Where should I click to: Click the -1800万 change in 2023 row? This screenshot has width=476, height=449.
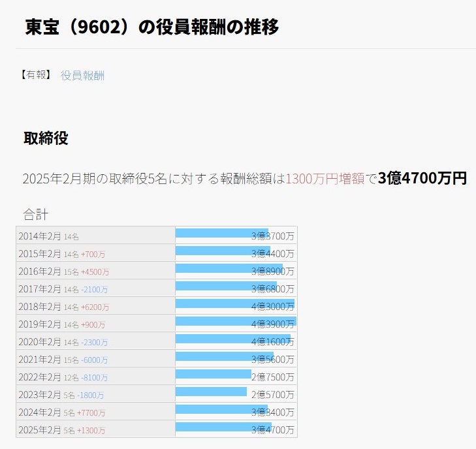point(91,395)
